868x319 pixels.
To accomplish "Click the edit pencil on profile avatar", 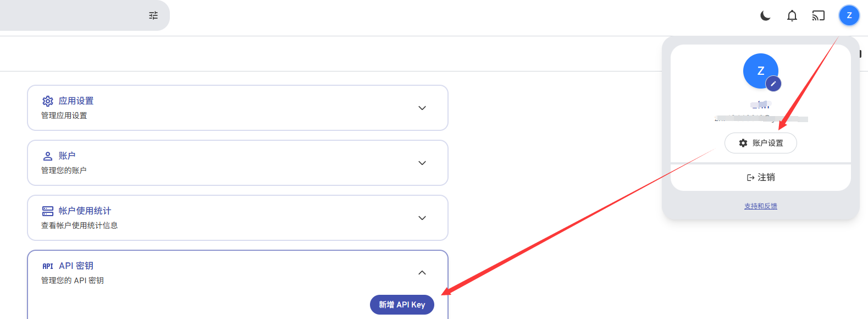I will coord(773,84).
